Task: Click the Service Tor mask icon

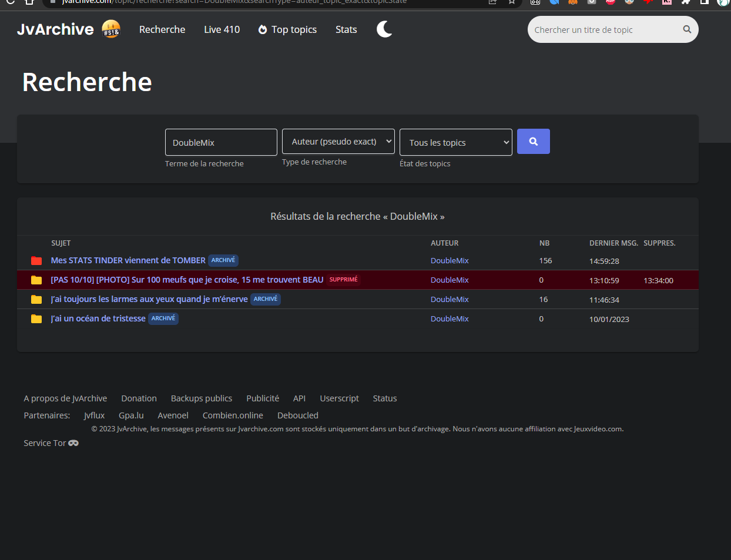Action: pos(73,443)
